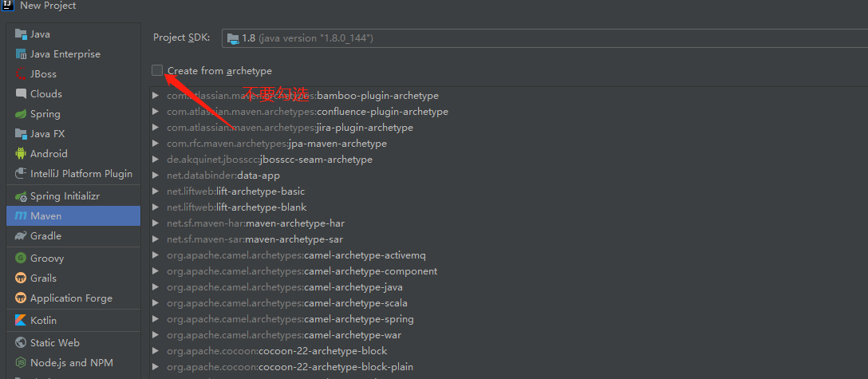The image size is (868, 379).
Task: Choose Gradle project type label
Action: click(46, 236)
